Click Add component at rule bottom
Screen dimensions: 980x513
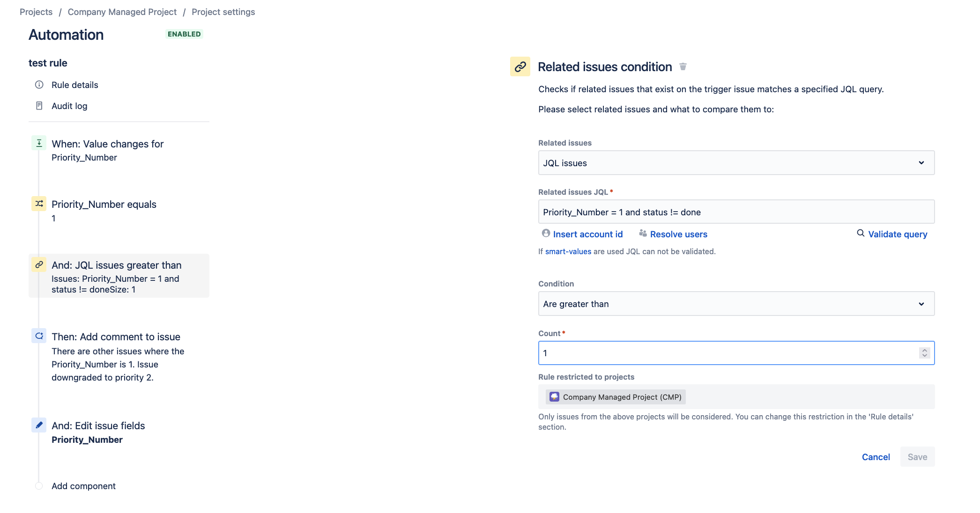click(x=83, y=486)
